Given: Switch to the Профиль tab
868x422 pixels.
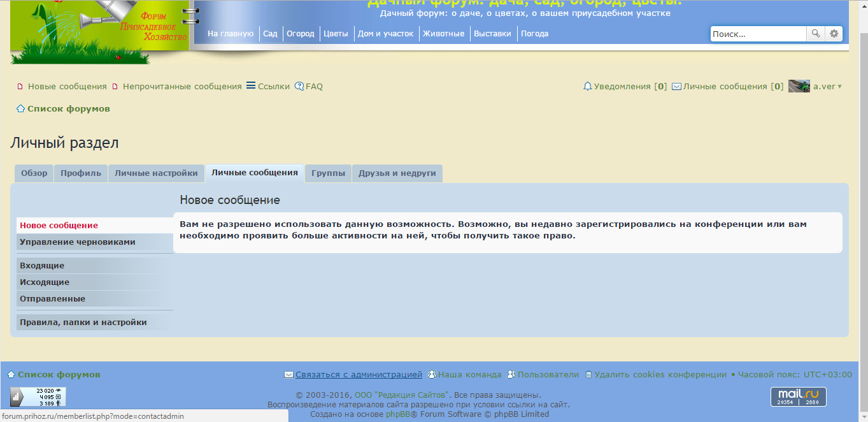Looking at the screenshot, I should coord(81,173).
